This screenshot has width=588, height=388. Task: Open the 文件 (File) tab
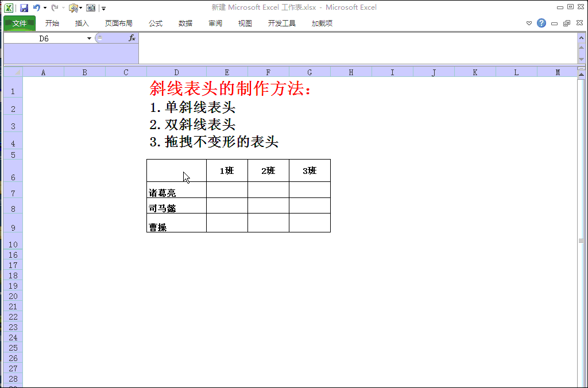point(20,23)
